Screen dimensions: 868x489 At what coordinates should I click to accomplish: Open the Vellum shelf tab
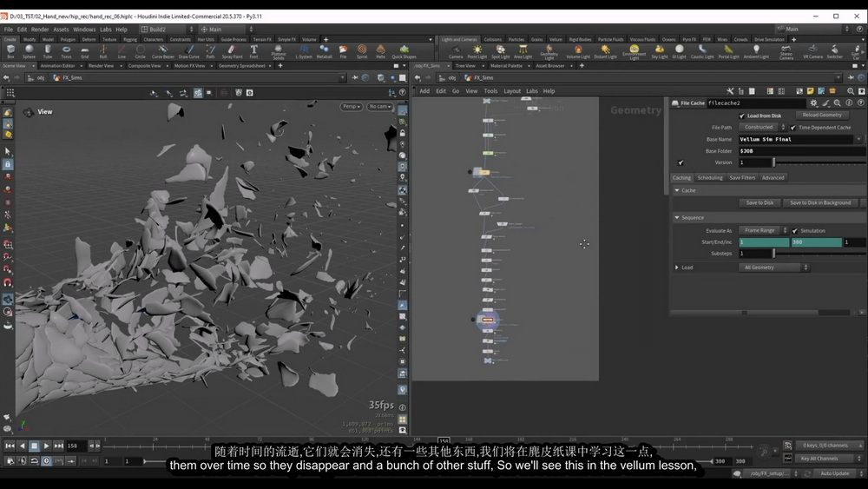click(556, 39)
